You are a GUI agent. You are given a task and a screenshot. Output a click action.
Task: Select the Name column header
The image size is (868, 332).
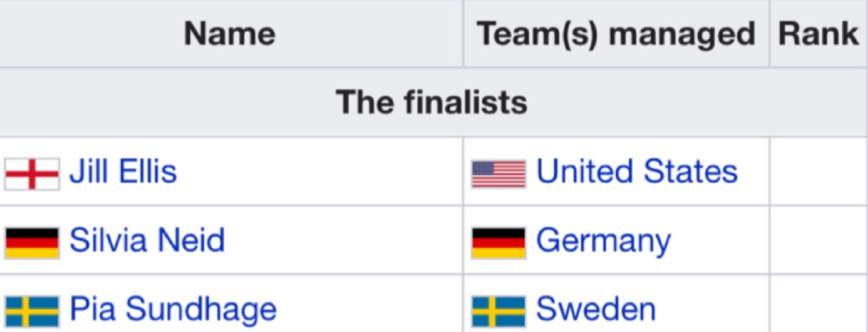pyautogui.click(x=231, y=33)
